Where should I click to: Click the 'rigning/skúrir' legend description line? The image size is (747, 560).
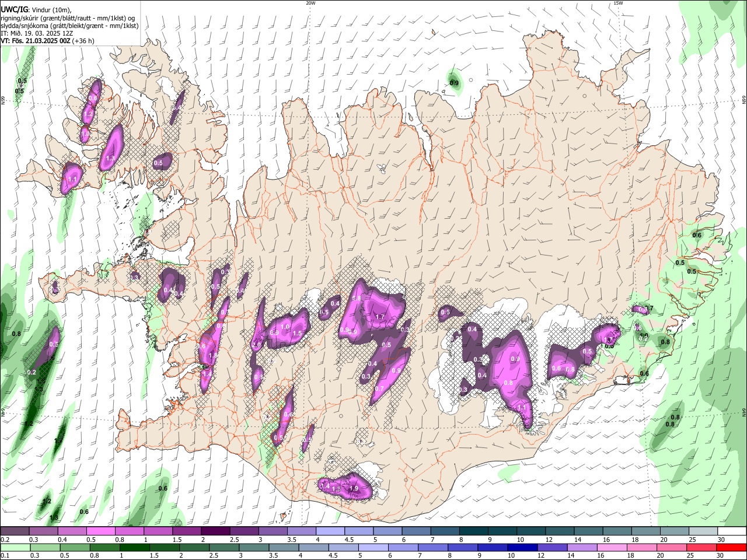(68, 18)
